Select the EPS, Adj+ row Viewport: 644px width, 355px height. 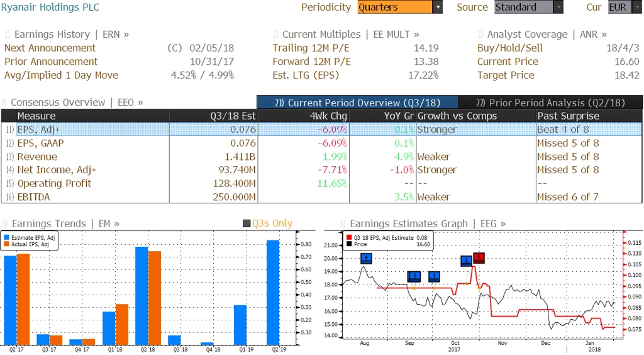[x=321, y=130]
